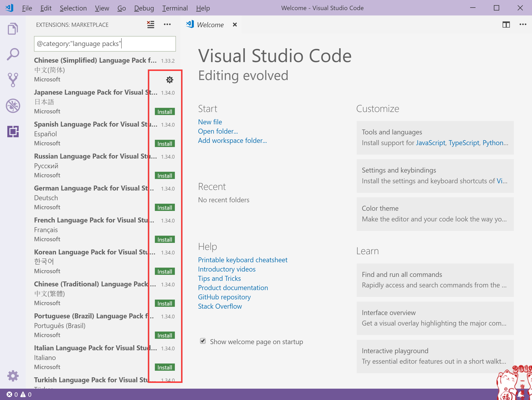Viewport: 532px width, 400px height.
Task: Click the Extensions icon in activity bar
Action: pyautogui.click(x=13, y=131)
